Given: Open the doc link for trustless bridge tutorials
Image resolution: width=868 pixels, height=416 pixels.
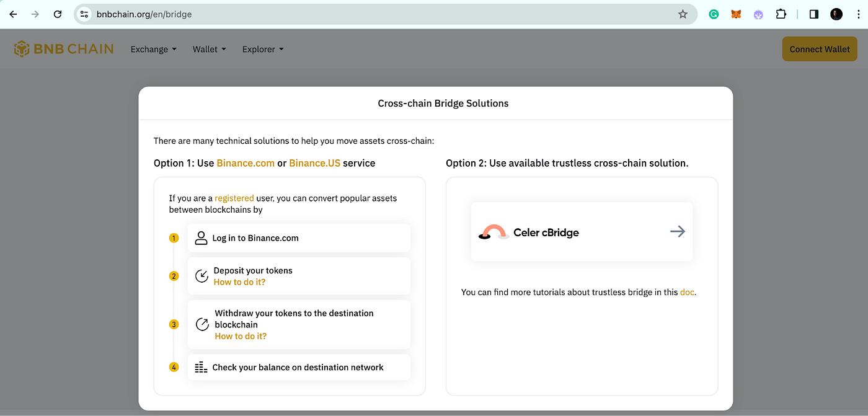Looking at the screenshot, I should coord(687,292).
